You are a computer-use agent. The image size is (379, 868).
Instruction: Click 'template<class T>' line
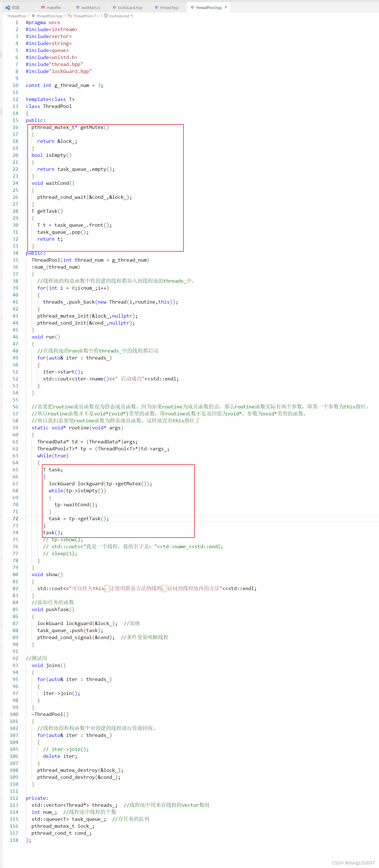pyautogui.click(x=50, y=100)
